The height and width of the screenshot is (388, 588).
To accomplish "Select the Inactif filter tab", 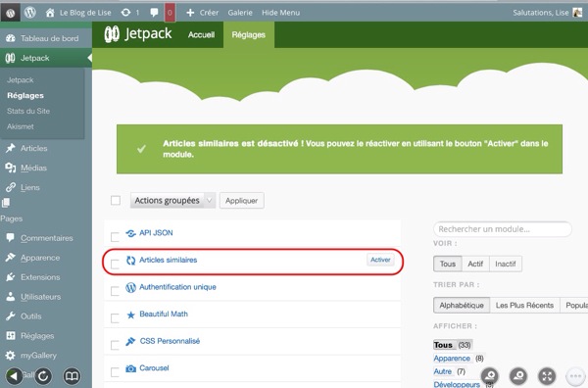I will 505,264.
